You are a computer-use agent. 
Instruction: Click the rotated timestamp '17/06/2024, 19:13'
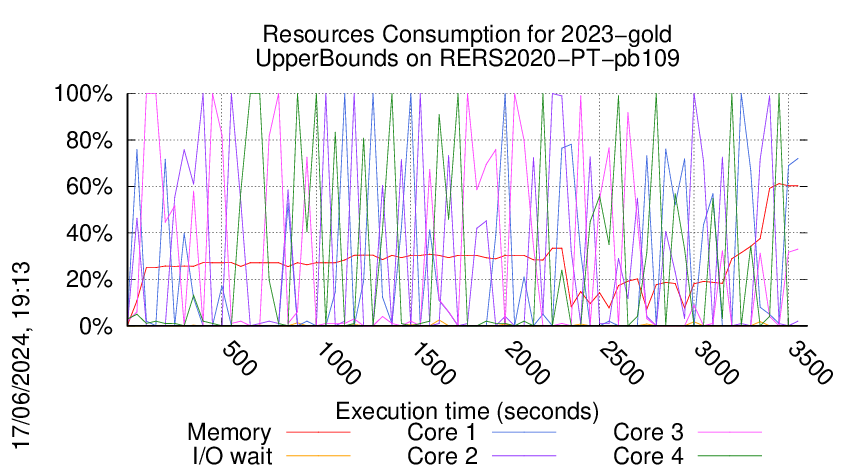[21, 356]
